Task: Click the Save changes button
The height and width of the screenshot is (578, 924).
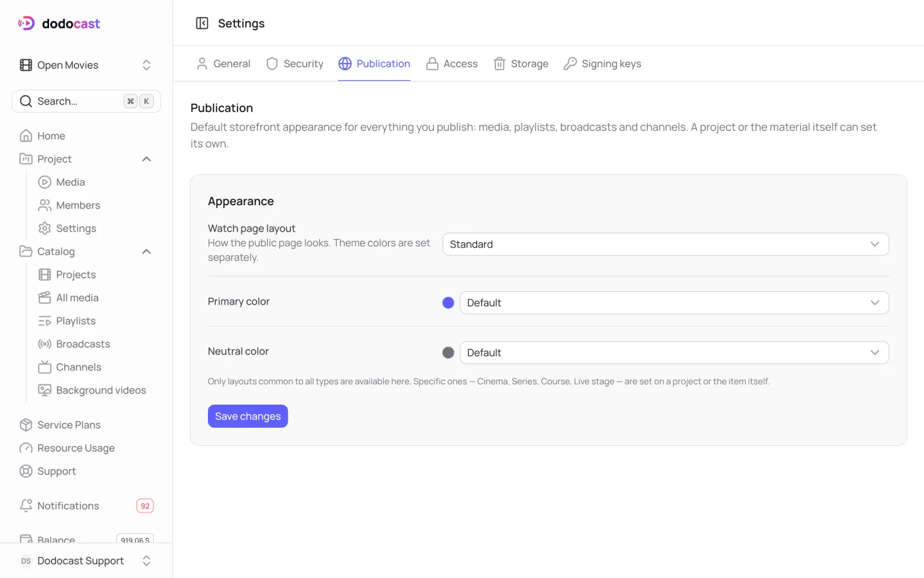Action: pyautogui.click(x=248, y=416)
